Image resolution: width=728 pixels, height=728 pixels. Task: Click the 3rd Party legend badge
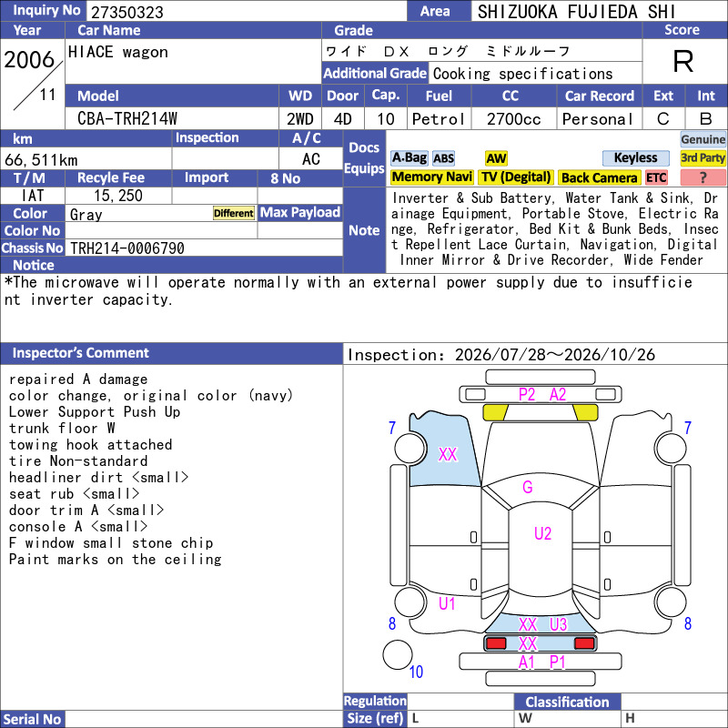pyautogui.click(x=703, y=157)
